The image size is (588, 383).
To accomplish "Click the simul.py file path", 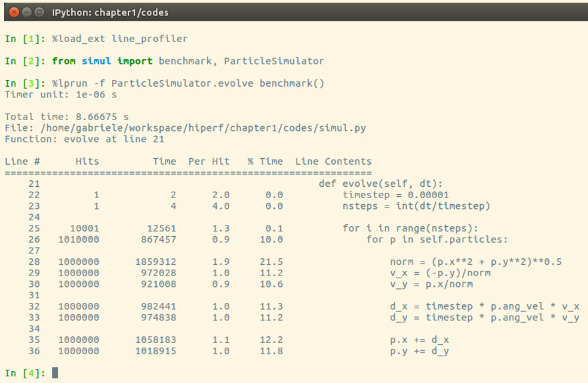I will 203,128.
